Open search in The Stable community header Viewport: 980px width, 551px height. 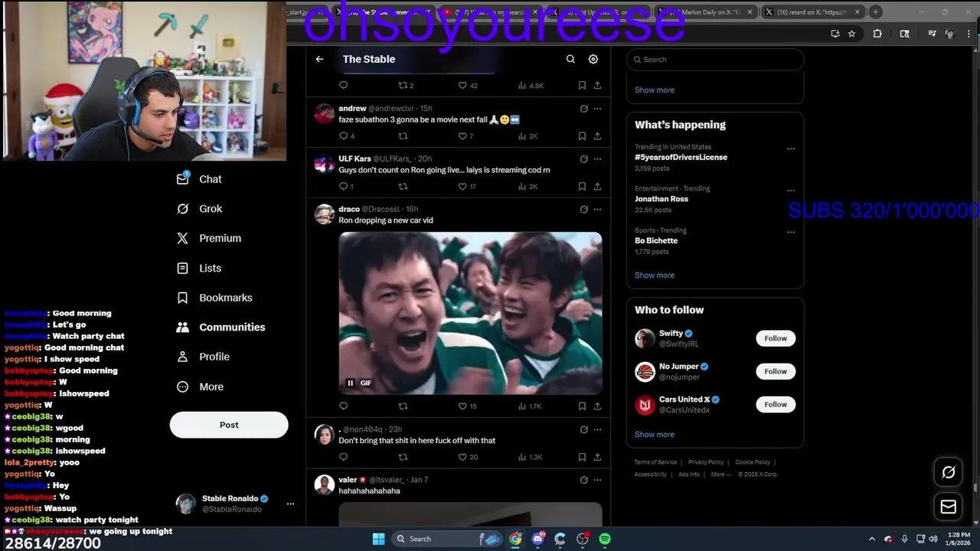point(570,59)
